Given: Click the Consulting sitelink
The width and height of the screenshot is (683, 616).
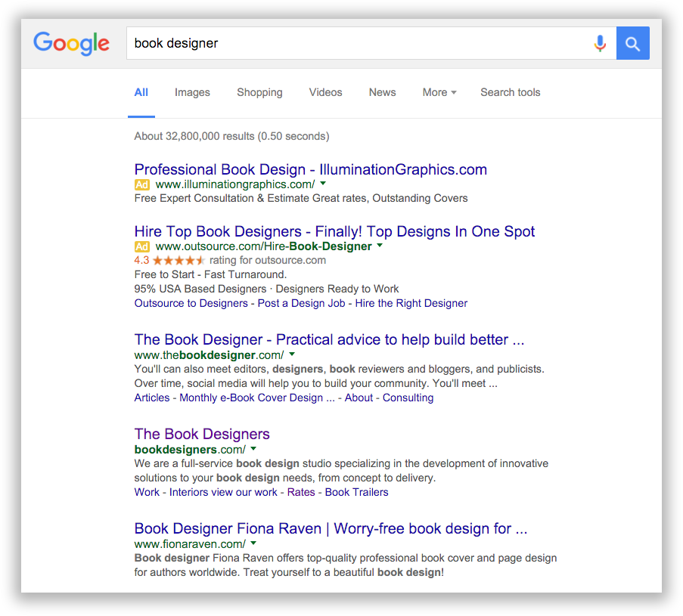Looking at the screenshot, I should (408, 398).
